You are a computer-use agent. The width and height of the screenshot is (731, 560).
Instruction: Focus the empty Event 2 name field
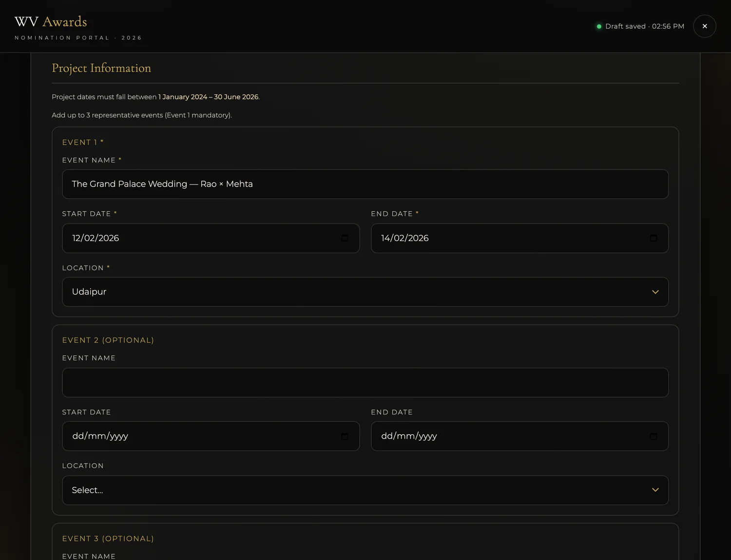[x=365, y=382]
